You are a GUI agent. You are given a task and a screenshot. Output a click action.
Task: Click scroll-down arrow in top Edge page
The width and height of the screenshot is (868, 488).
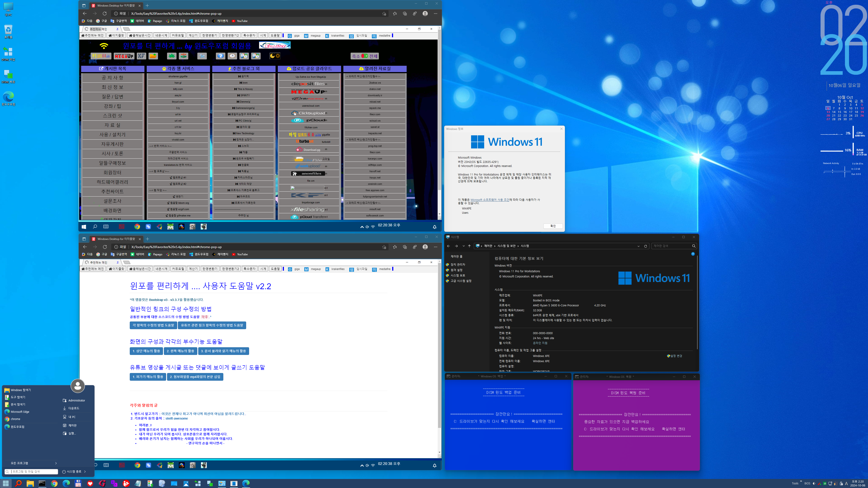tap(439, 214)
